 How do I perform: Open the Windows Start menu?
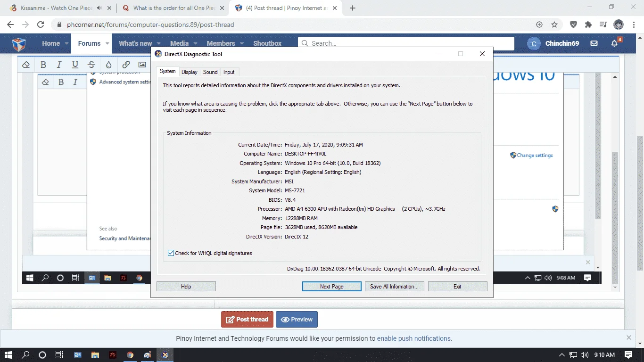pos(9,355)
